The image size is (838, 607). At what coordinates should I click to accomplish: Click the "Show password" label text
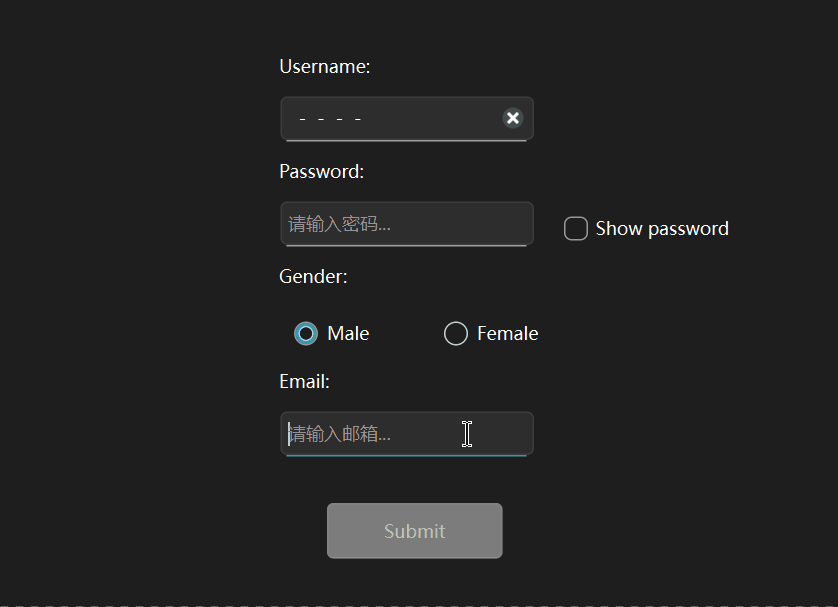tap(661, 229)
